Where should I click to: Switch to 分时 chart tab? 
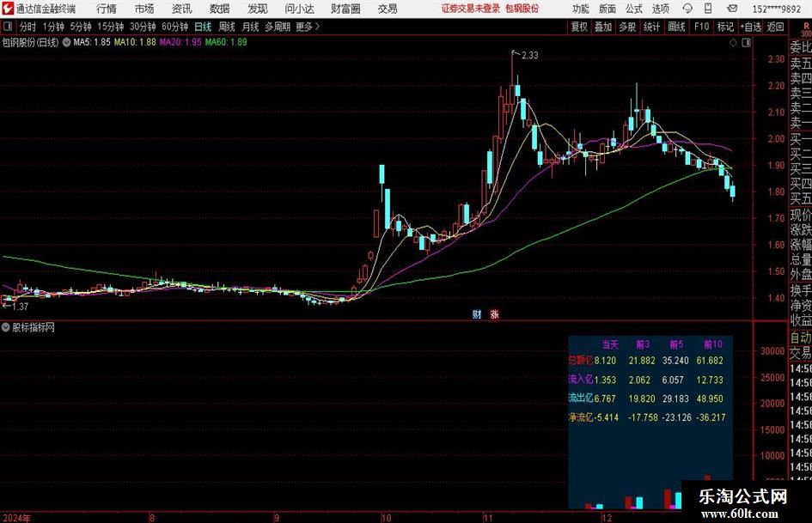(x=27, y=27)
